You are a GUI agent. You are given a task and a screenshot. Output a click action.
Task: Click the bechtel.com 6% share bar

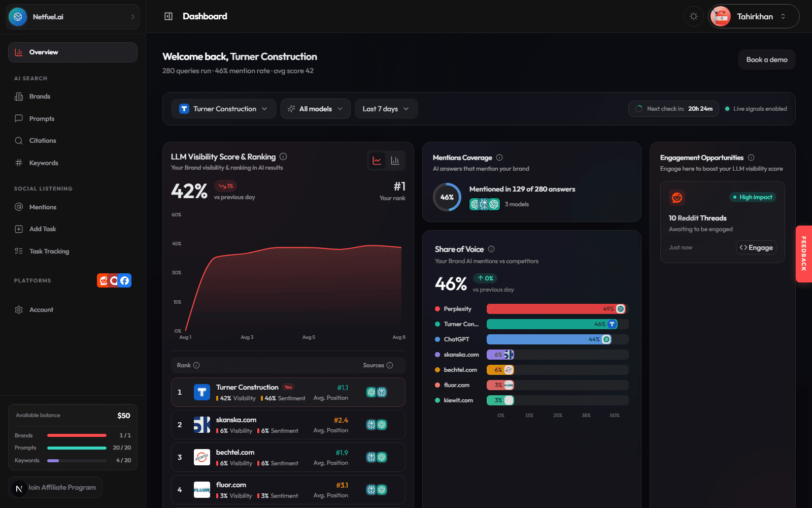(x=500, y=370)
